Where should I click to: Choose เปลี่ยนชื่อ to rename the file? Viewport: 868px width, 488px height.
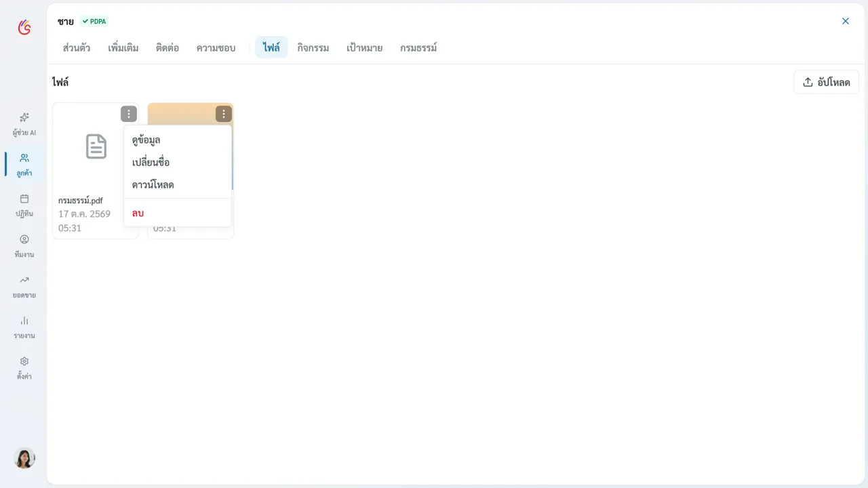click(x=178, y=162)
